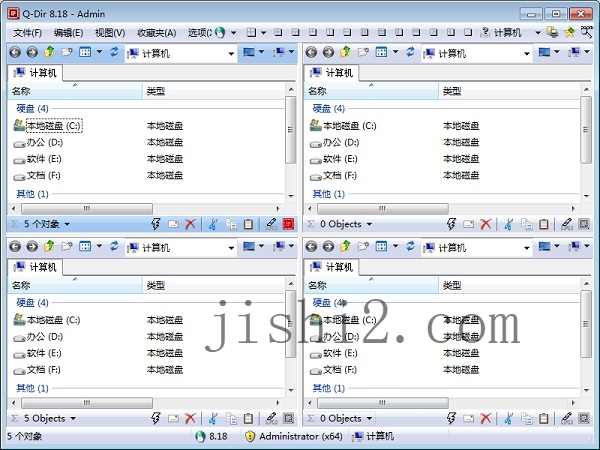Click the printer icon in main toolbar

[552, 33]
